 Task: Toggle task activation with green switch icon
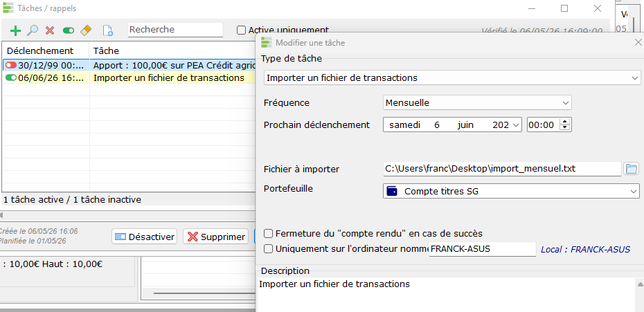[x=68, y=30]
